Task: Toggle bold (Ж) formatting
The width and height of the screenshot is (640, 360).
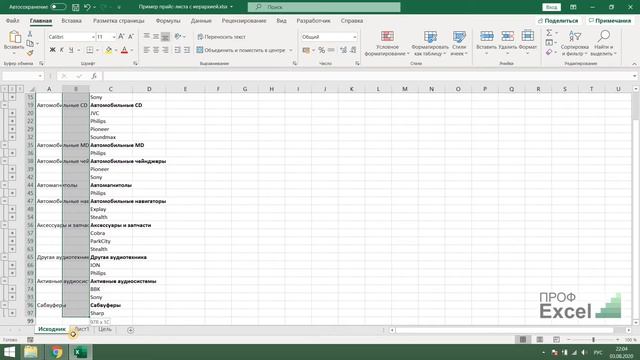Action: tap(52, 50)
